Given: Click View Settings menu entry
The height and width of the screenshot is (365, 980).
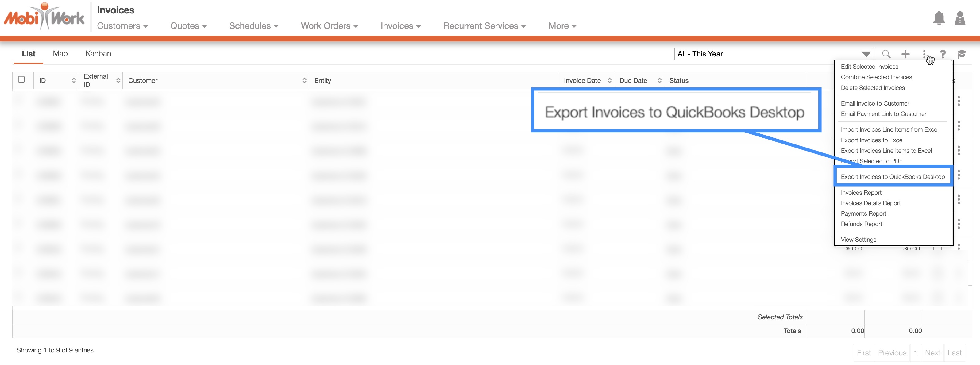Looking at the screenshot, I should coord(858,240).
